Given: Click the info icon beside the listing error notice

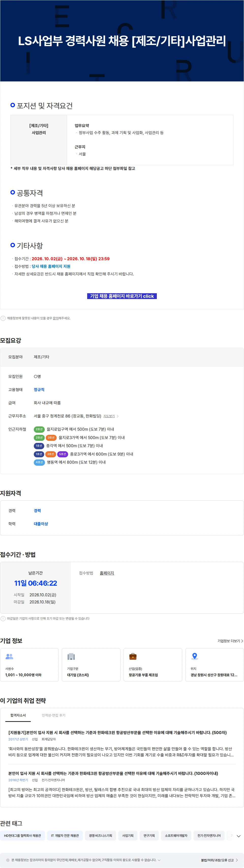Looking at the screenshot, I should tap(3, 318).
